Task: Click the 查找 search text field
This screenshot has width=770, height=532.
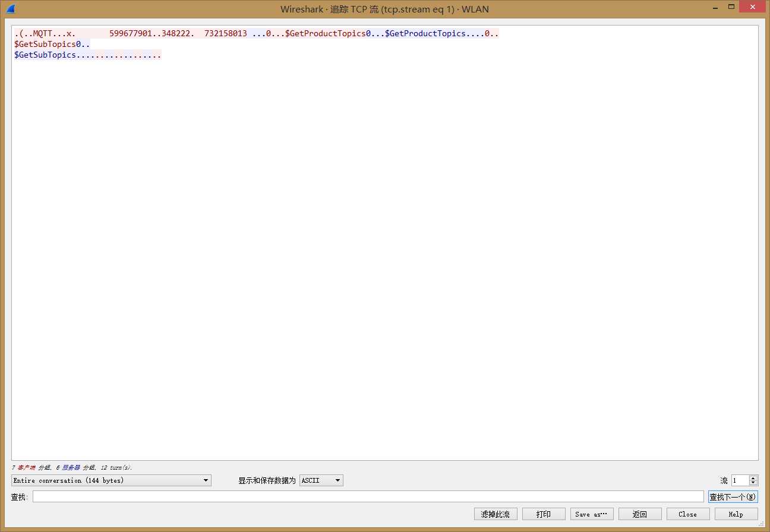Action: pyautogui.click(x=368, y=496)
